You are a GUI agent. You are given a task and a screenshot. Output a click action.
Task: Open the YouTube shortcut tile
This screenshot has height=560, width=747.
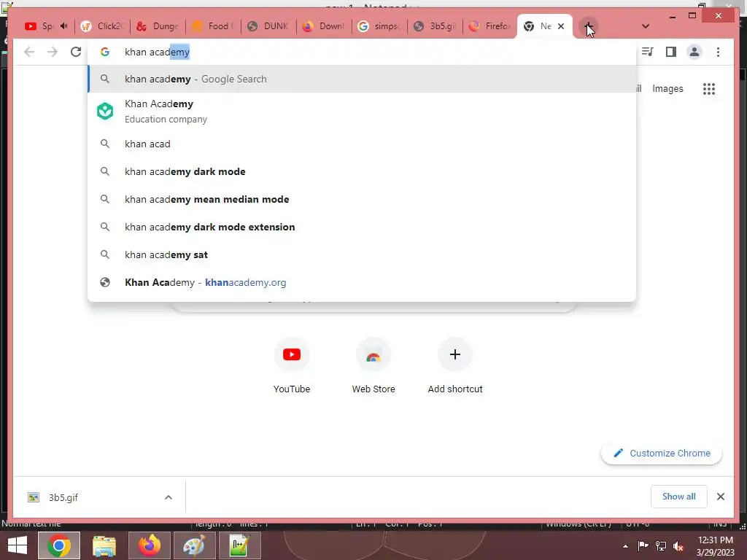pyautogui.click(x=292, y=365)
